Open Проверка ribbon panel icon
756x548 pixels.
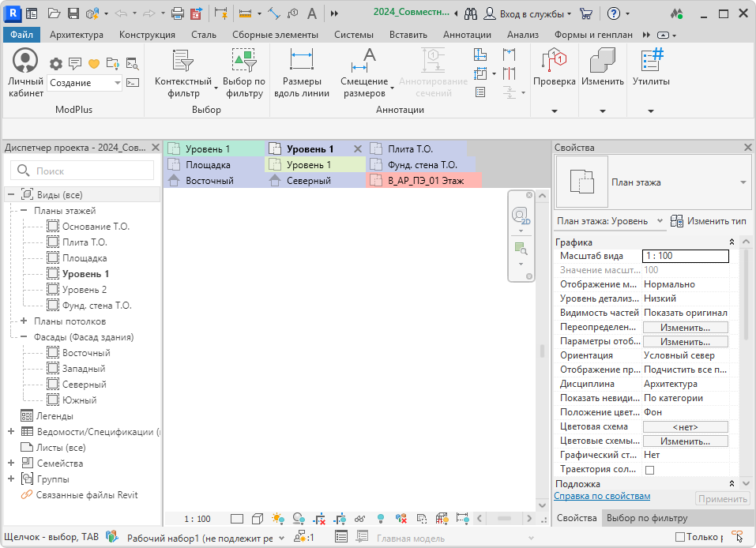pos(555,67)
